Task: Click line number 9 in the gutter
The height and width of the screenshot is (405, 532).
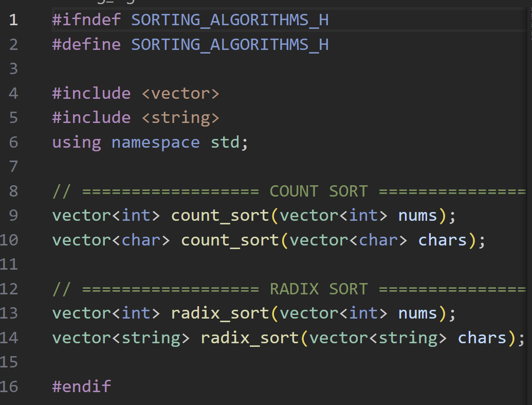Action: (13, 215)
